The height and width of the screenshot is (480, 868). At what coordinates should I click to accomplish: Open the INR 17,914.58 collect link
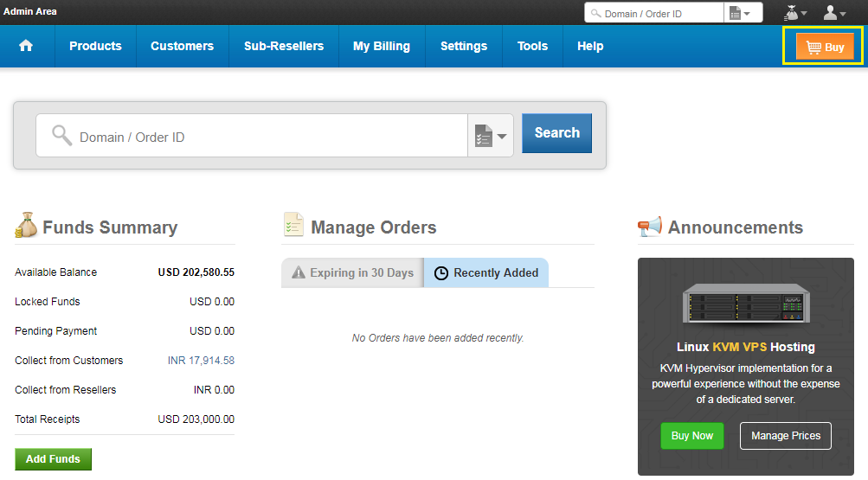pos(201,361)
